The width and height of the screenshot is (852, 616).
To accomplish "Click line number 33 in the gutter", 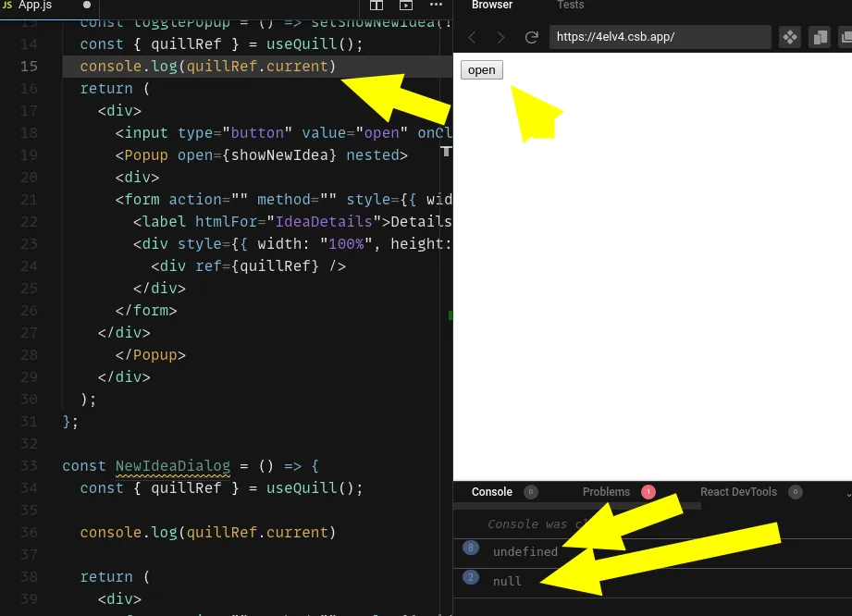I will point(29,466).
